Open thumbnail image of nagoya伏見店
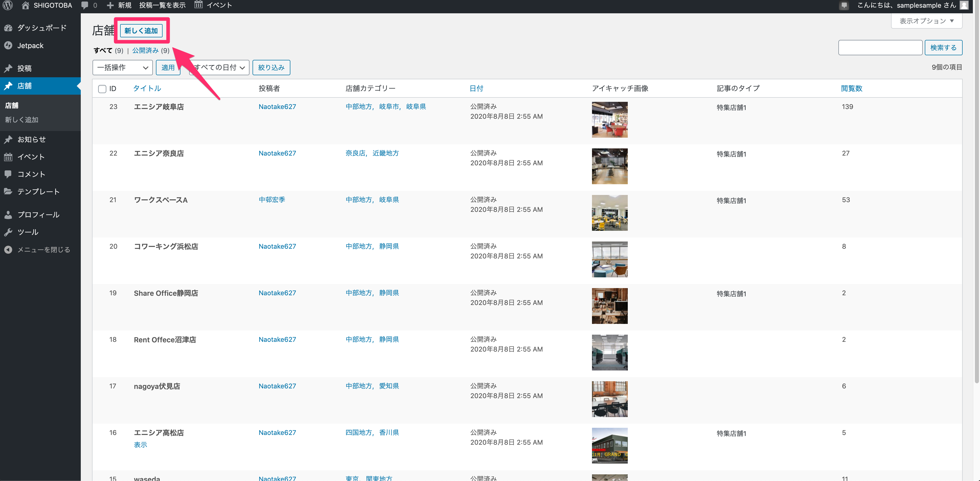This screenshot has height=481, width=980. pyautogui.click(x=609, y=399)
